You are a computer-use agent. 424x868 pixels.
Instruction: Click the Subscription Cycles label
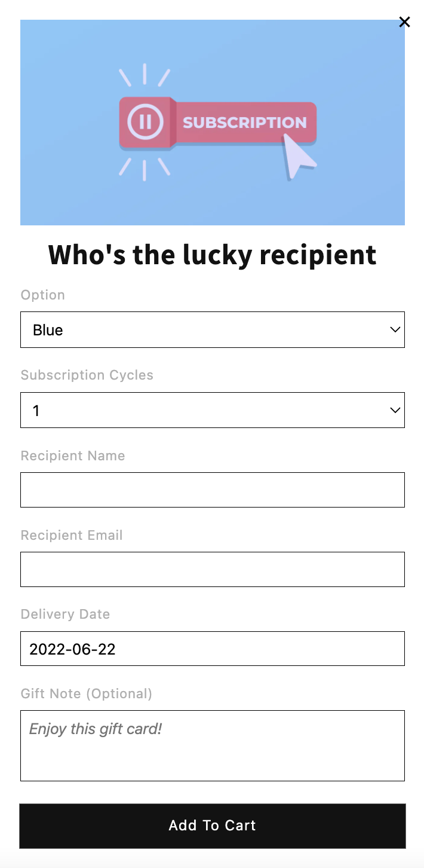point(87,375)
